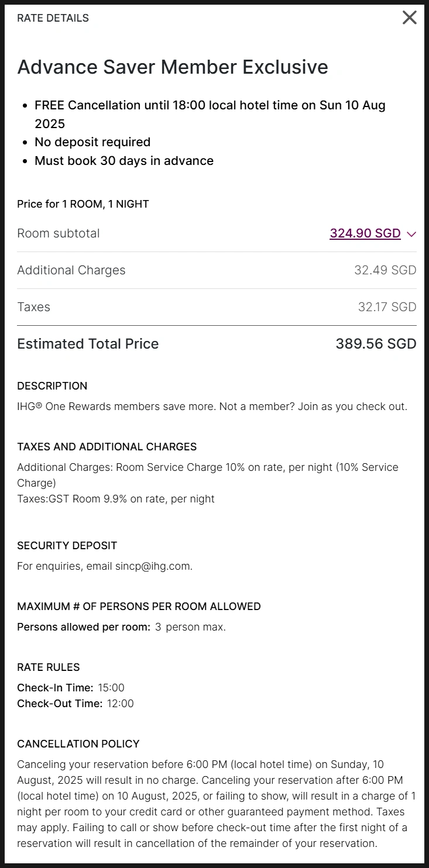Click the Advance Saver Member Exclusive heading
This screenshot has width=429, height=868.
173,67
